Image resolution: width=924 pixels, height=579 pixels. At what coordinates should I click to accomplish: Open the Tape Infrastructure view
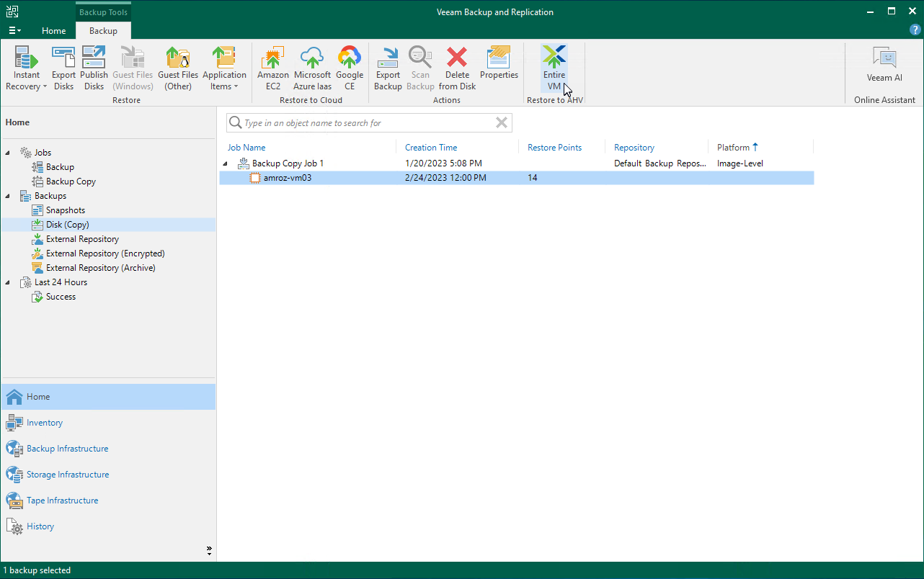108,501
